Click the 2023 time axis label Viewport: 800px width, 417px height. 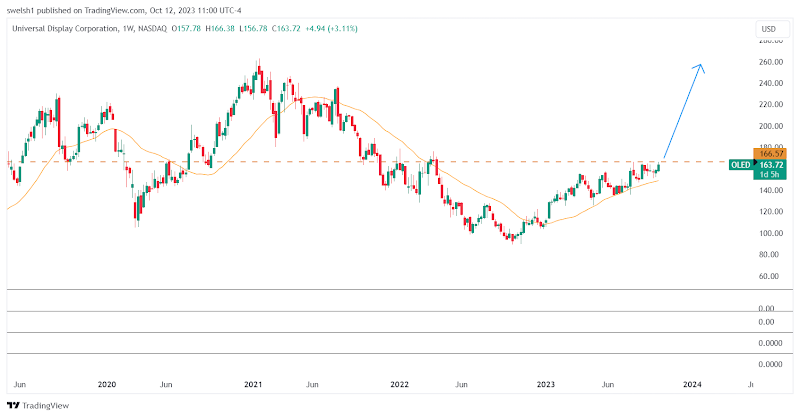click(x=546, y=384)
